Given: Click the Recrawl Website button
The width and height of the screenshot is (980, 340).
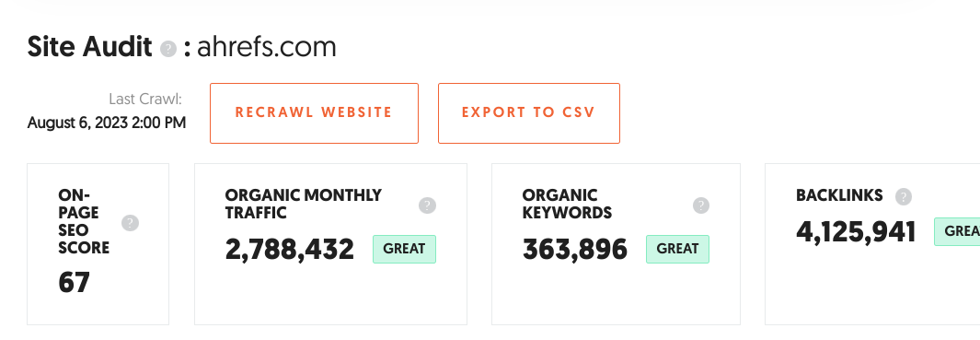Looking at the screenshot, I should pyautogui.click(x=314, y=113).
